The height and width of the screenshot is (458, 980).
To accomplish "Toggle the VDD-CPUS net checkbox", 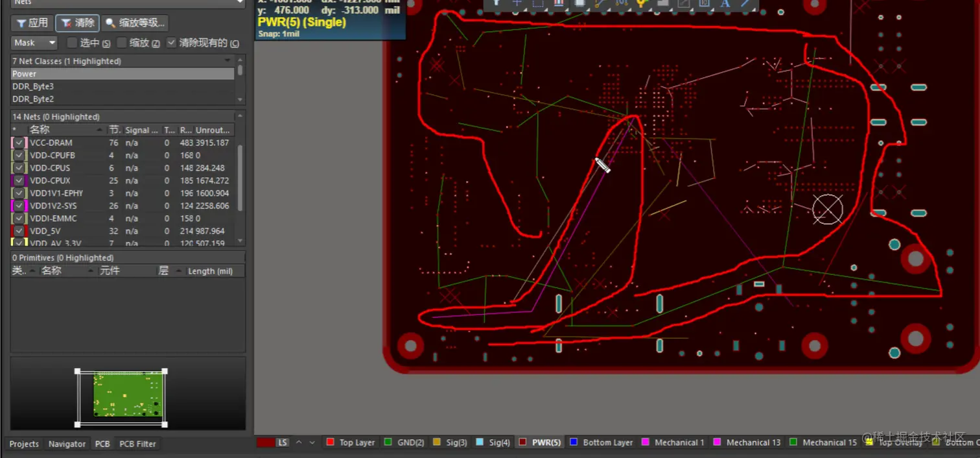I will tap(19, 168).
